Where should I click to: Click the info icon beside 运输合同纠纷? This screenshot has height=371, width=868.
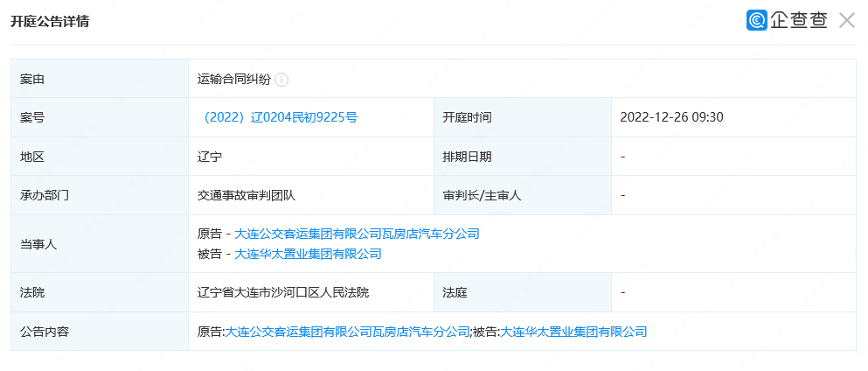[281, 80]
